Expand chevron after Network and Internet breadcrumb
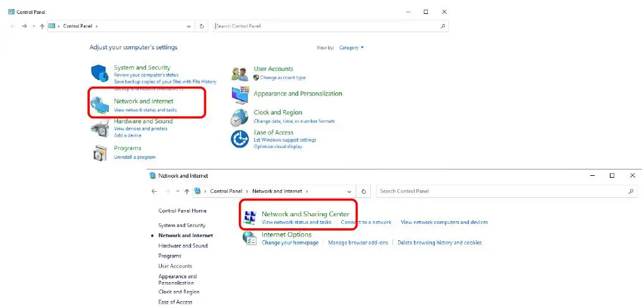This screenshot has height=308, width=644. tap(307, 191)
